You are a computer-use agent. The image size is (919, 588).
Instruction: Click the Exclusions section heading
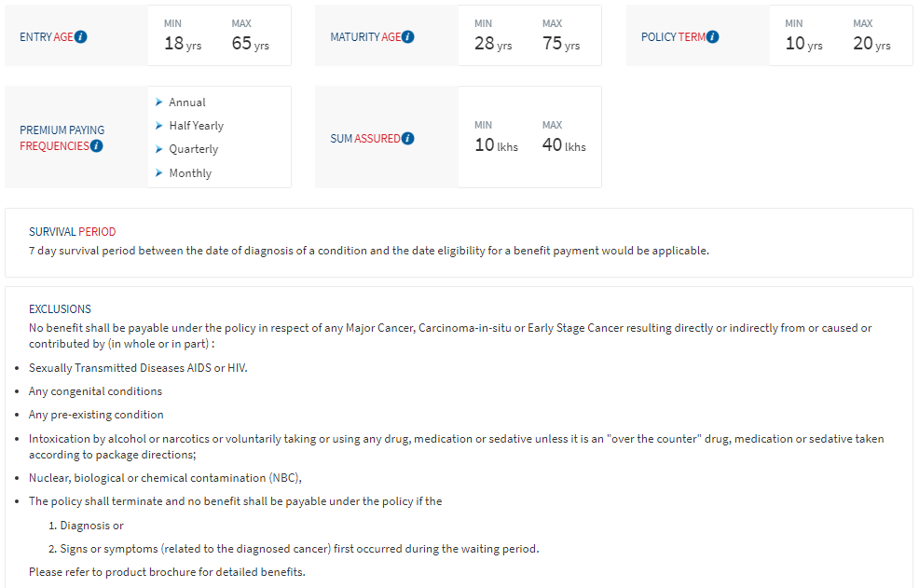60,308
